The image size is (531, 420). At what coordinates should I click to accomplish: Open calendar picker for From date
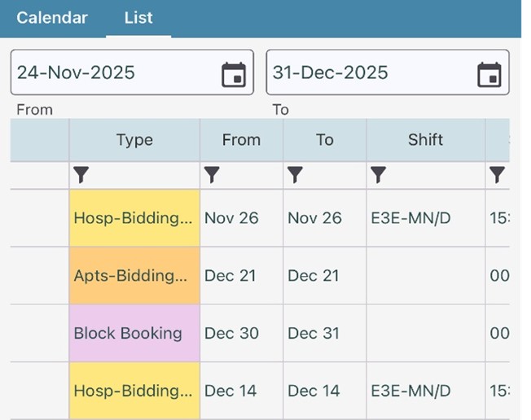tap(234, 74)
